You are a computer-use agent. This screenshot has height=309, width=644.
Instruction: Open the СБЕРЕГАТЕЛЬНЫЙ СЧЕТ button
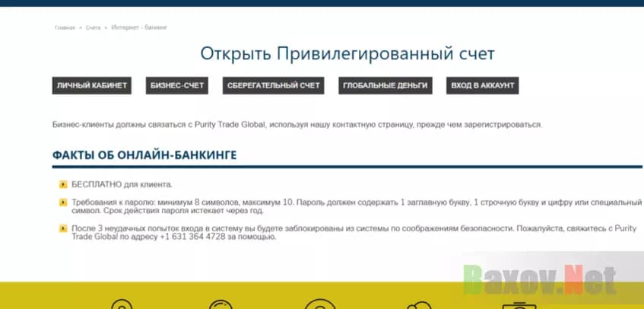[274, 85]
